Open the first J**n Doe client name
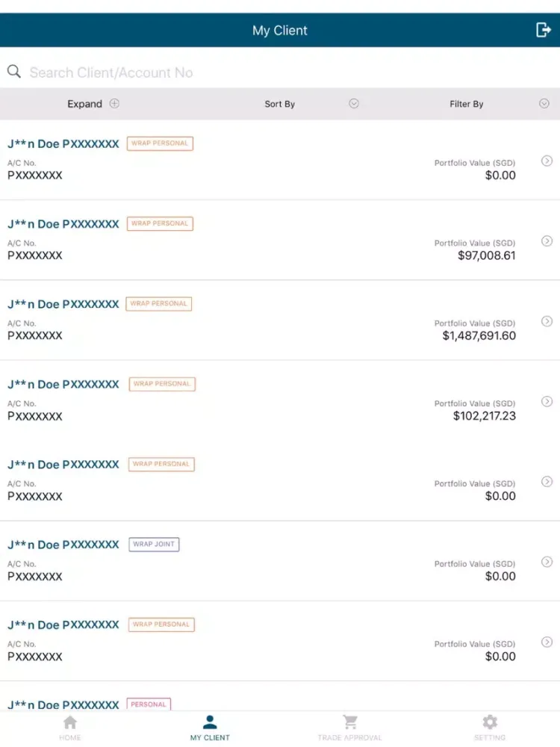This screenshot has width=560, height=747. [63, 144]
